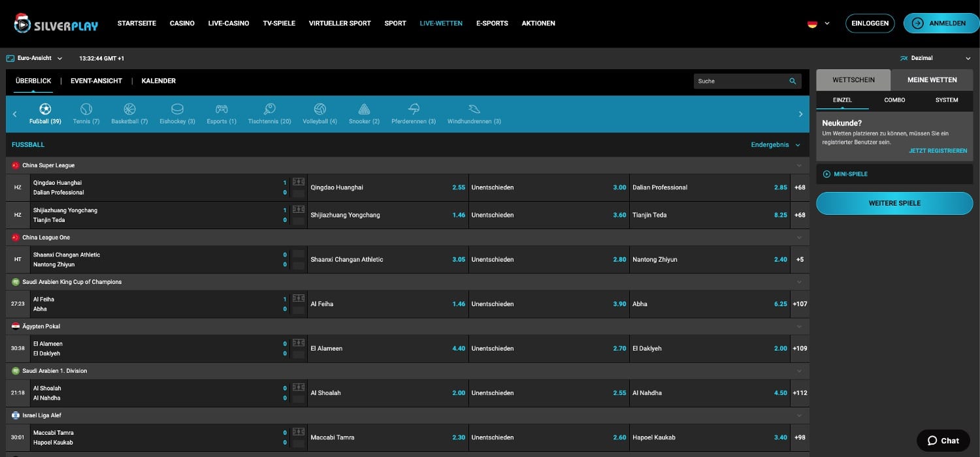Bet on Hapoel Kaukab at 3.40

pyautogui.click(x=710, y=437)
